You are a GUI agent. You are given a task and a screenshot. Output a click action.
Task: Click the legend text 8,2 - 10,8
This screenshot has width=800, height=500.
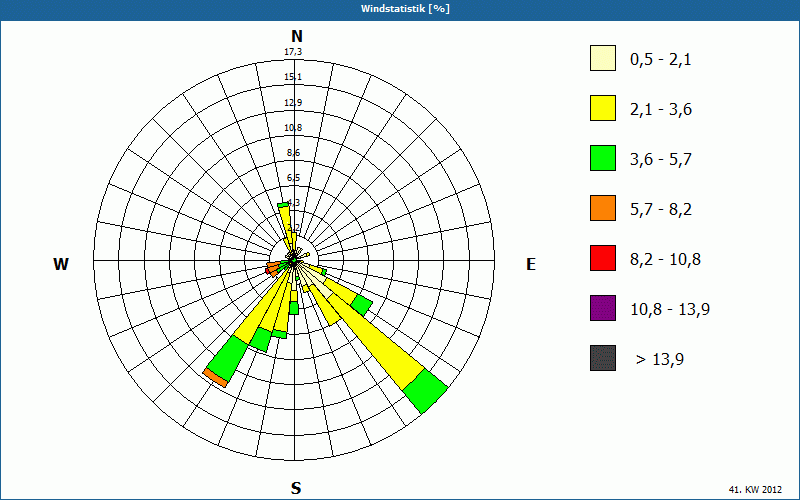665,260
